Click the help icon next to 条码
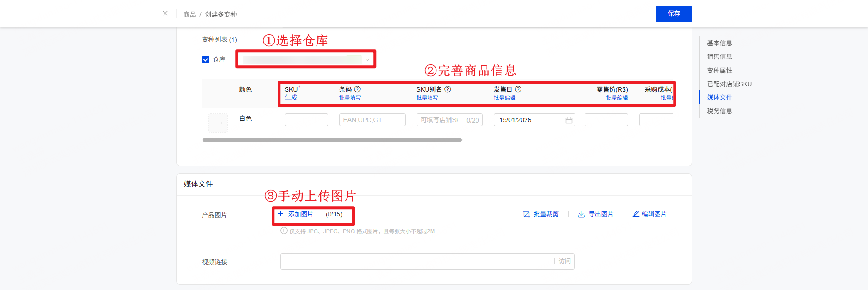Viewport: 868px width, 290px height. pos(357,89)
